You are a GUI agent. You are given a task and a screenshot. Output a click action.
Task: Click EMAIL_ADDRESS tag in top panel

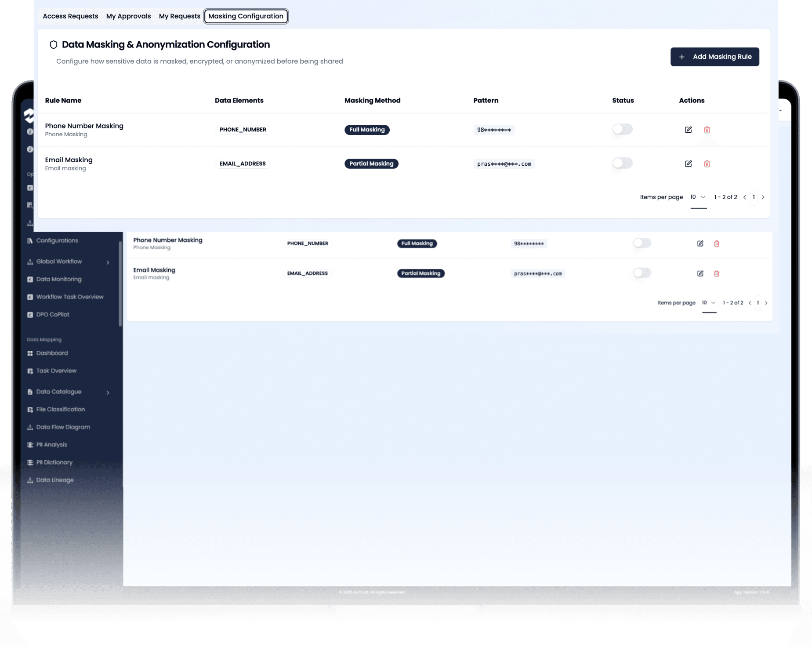(x=243, y=164)
